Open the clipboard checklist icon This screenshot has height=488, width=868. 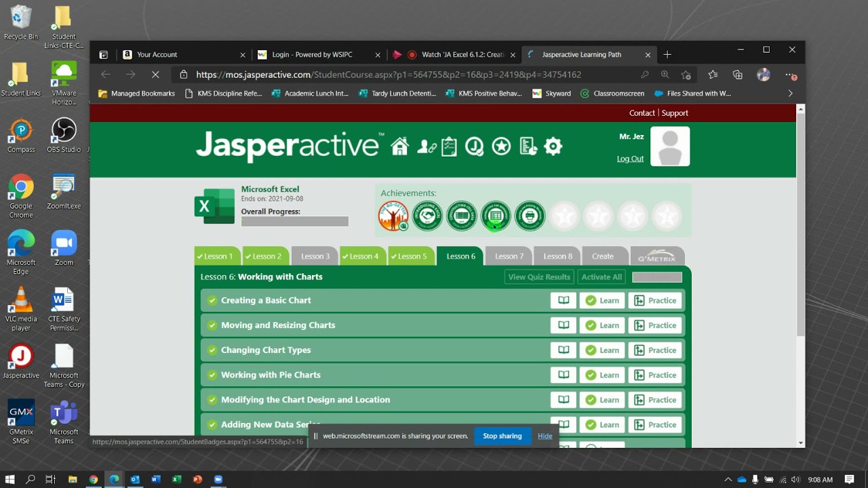point(449,146)
